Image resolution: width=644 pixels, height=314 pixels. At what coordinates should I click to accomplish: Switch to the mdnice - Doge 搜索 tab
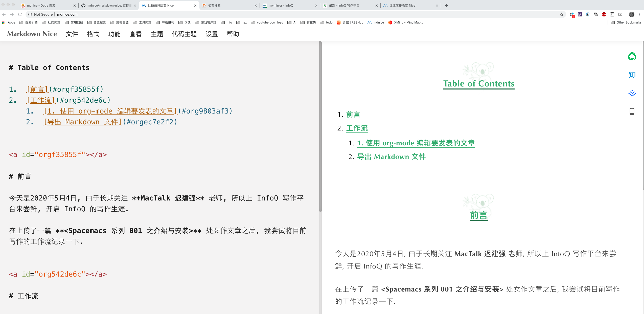48,6
